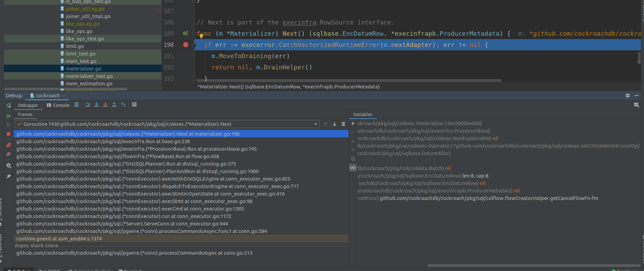Open the restore layout icon
The image size is (644, 271).
pyautogui.click(x=636, y=105)
